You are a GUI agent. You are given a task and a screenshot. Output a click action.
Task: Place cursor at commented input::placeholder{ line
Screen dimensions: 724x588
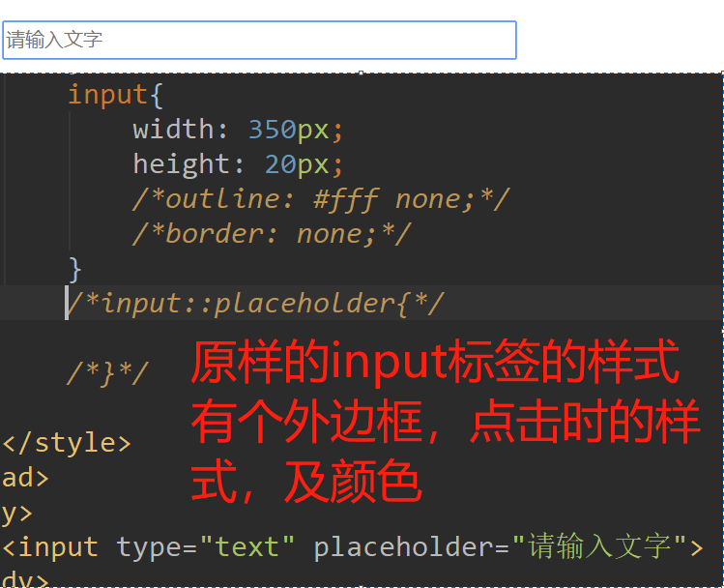255,304
